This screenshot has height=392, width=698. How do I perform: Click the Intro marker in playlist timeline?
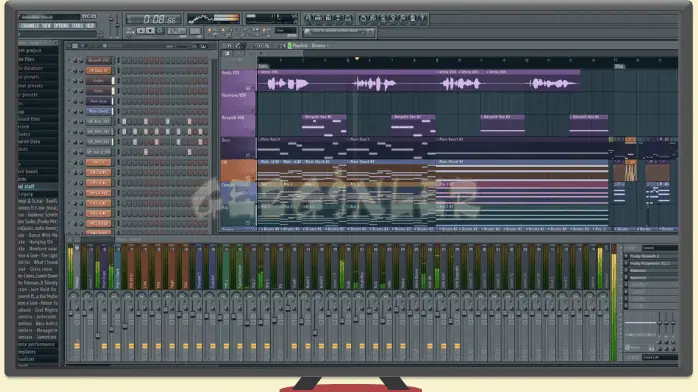(263, 66)
